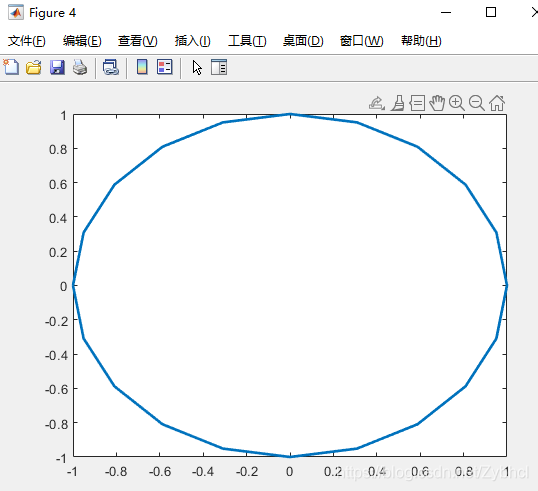Select the pan hand tool

437,103
